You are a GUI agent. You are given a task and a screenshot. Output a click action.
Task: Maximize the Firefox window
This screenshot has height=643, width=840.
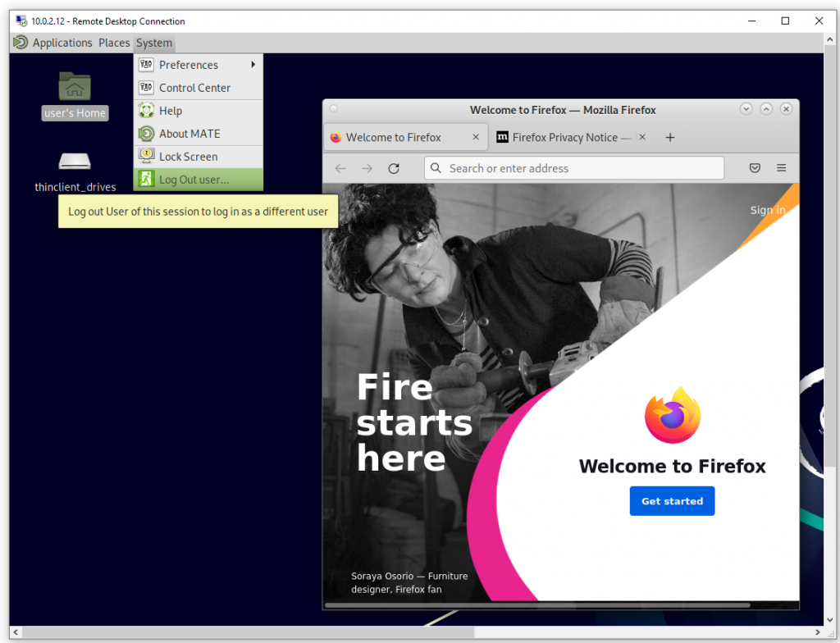[x=766, y=109]
